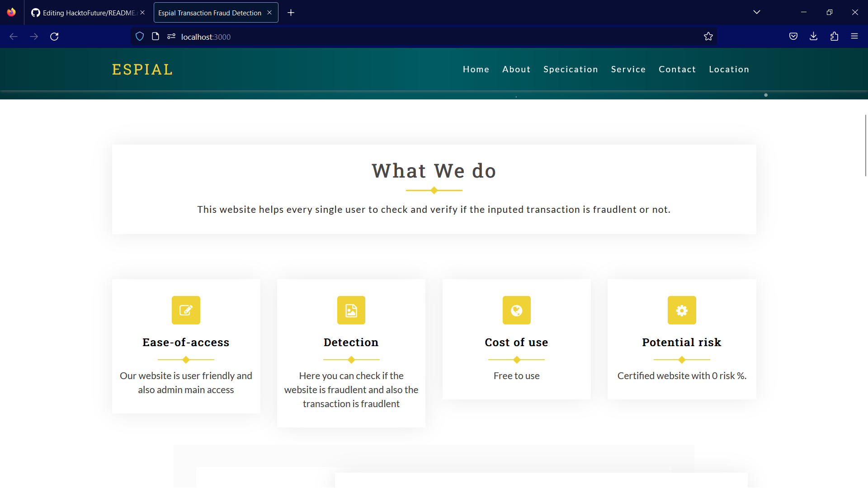Viewport: 868px width, 488px height.
Task: Open the Contact section
Action: pos(677,69)
